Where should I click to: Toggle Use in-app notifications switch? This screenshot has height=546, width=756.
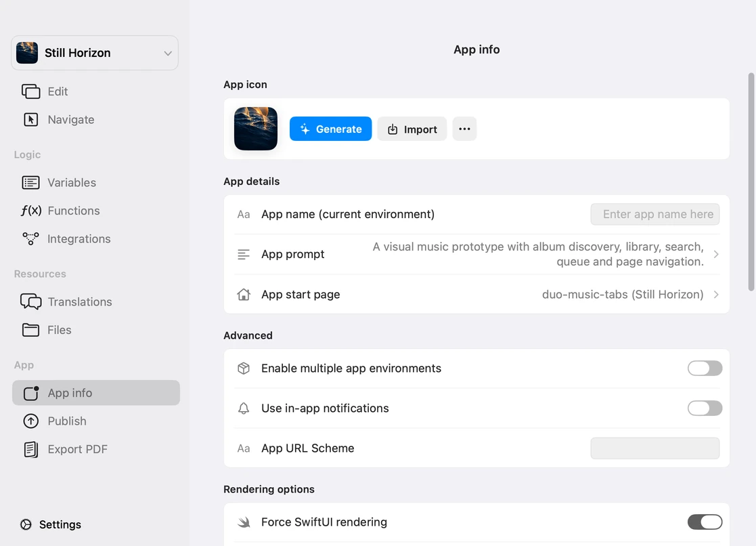coord(705,408)
